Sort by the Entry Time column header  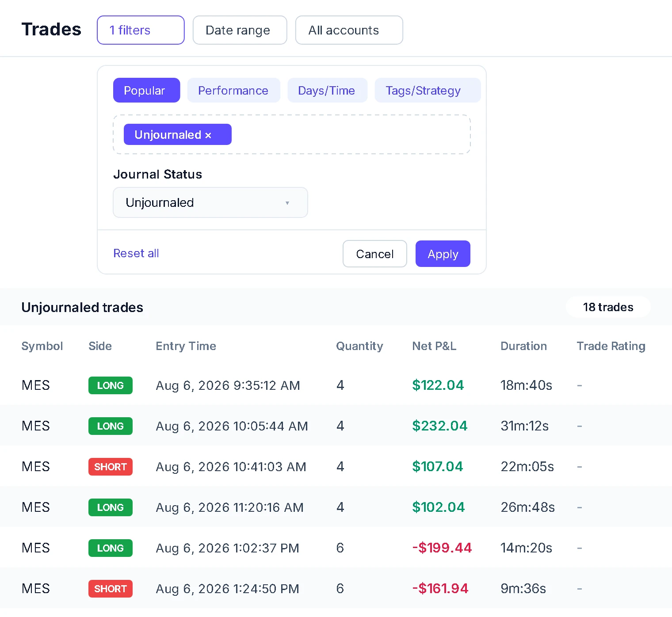[x=186, y=346]
